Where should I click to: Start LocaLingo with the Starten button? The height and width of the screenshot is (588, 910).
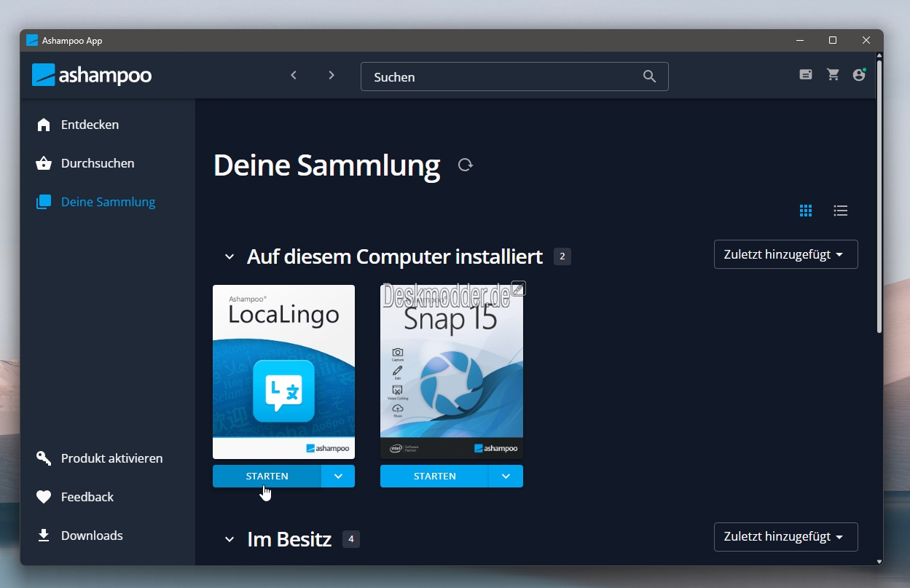(x=267, y=476)
